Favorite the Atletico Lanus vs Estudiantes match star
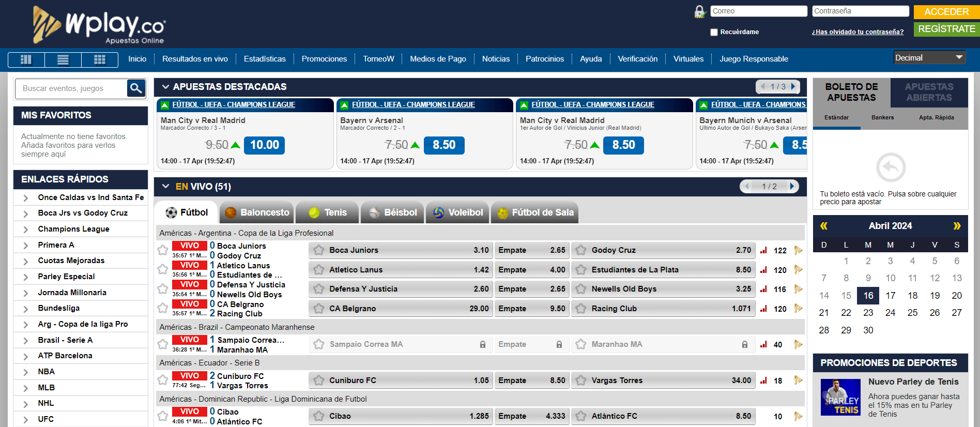 click(x=162, y=269)
